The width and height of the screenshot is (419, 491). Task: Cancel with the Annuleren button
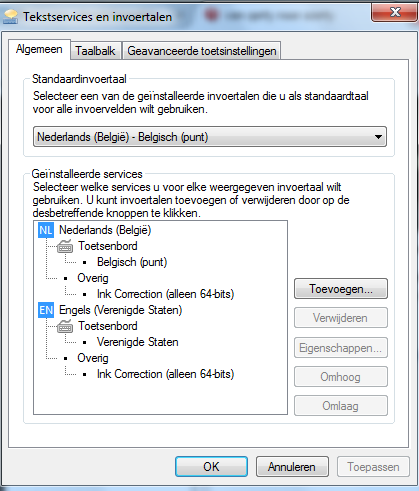(x=292, y=467)
